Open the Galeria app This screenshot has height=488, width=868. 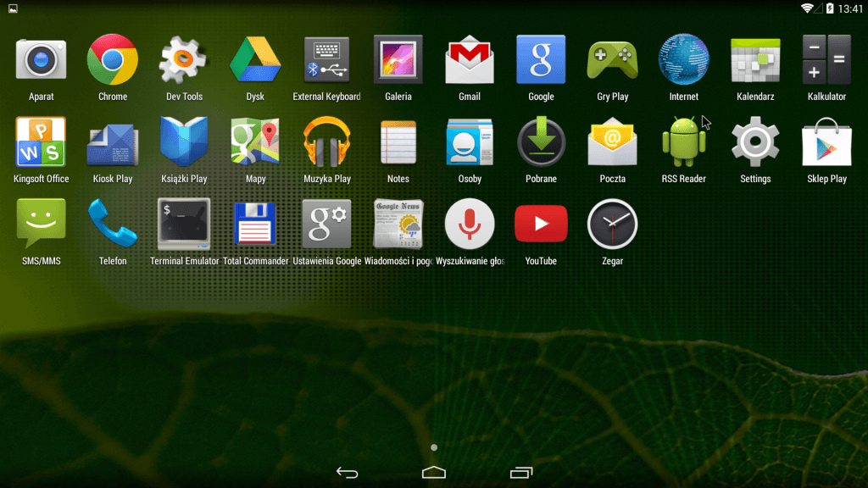coord(398,60)
